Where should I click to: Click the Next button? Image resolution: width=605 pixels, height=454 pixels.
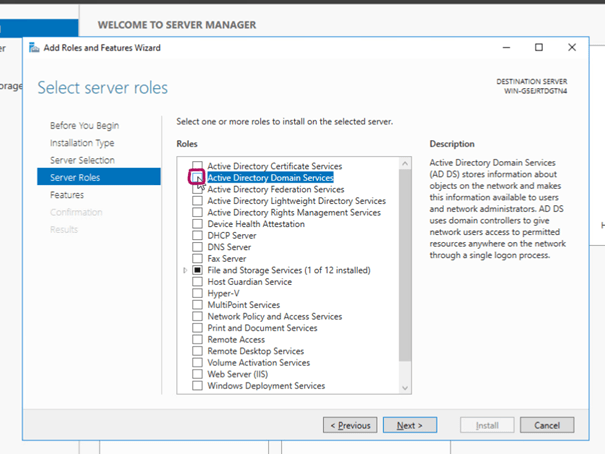click(409, 425)
